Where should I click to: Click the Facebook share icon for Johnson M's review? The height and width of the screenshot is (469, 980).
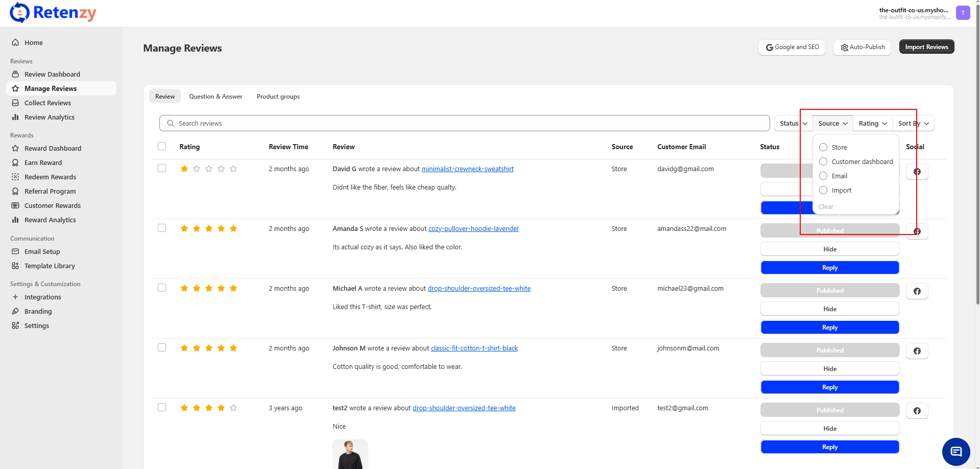tap(917, 351)
